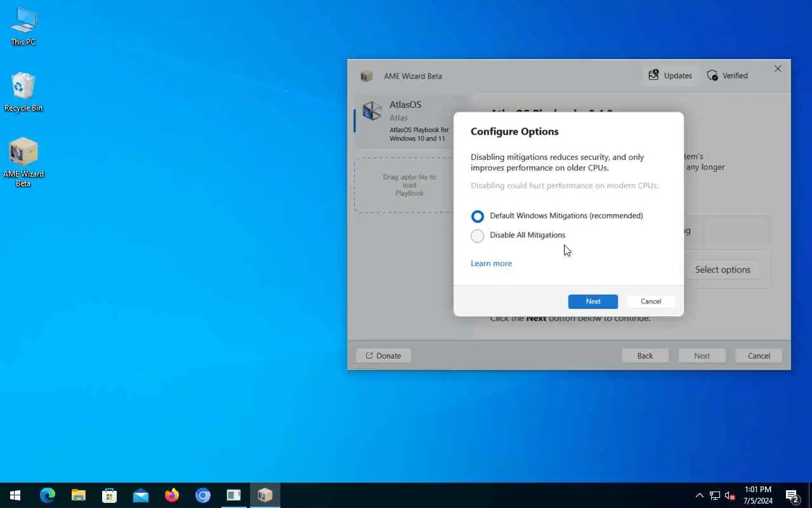This screenshot has width=812, height=508.
Task: Click AME Wizard title bar app icon
Action: pos(367,76)
